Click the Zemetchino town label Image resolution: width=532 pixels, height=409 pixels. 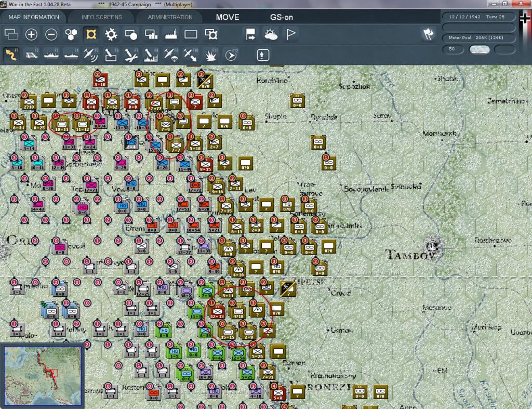point(507,101)
